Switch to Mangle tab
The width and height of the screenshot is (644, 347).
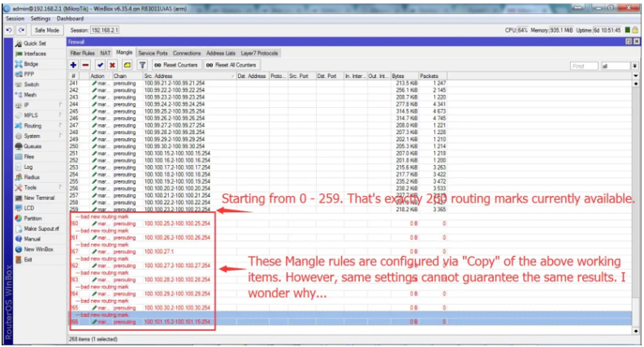[124, 53]
